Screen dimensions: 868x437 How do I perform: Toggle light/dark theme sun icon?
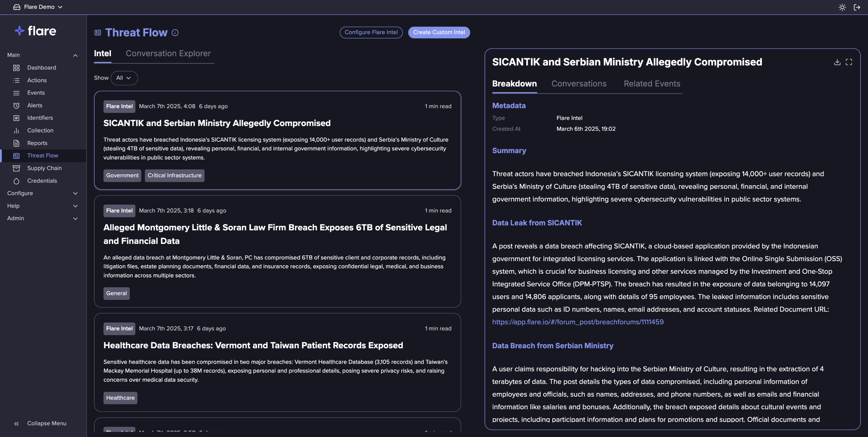(x=842, y=7)
